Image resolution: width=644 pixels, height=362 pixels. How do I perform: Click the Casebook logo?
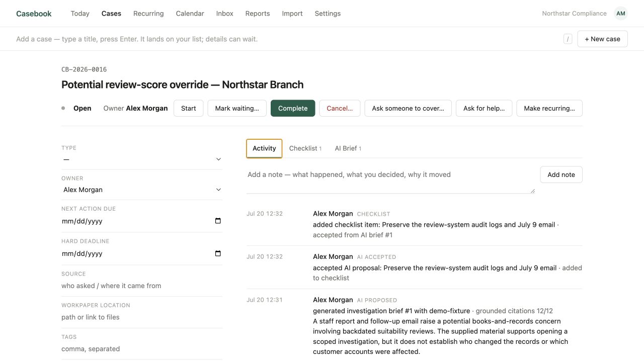click(x=34, y=14)
